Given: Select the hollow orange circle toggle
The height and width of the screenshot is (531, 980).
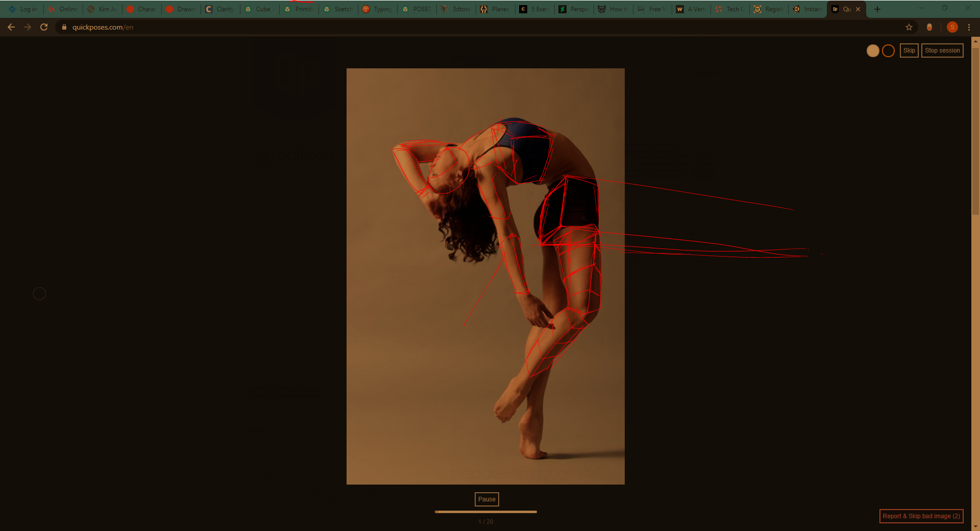Looking at the screenshot, I should point(888,50).
